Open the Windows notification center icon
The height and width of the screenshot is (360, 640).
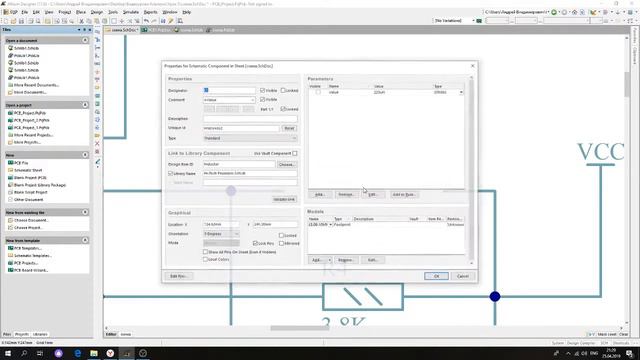coord(629,353)
